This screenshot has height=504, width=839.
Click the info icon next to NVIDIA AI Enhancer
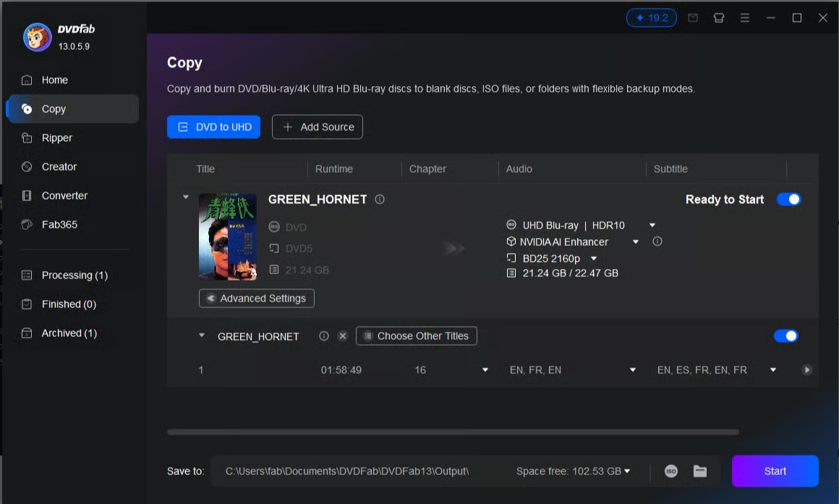click(657, 242)
